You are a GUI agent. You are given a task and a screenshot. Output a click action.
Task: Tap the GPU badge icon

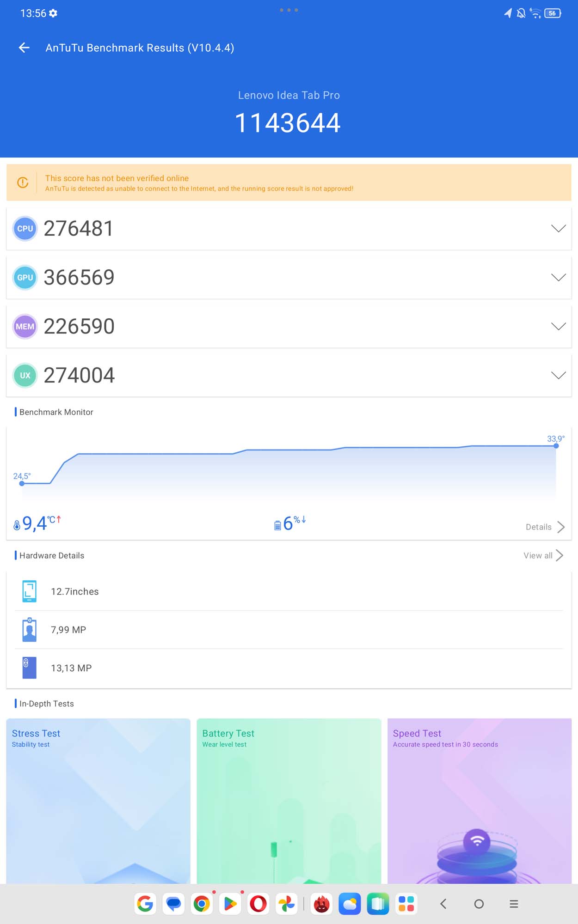tap(25, 278)
